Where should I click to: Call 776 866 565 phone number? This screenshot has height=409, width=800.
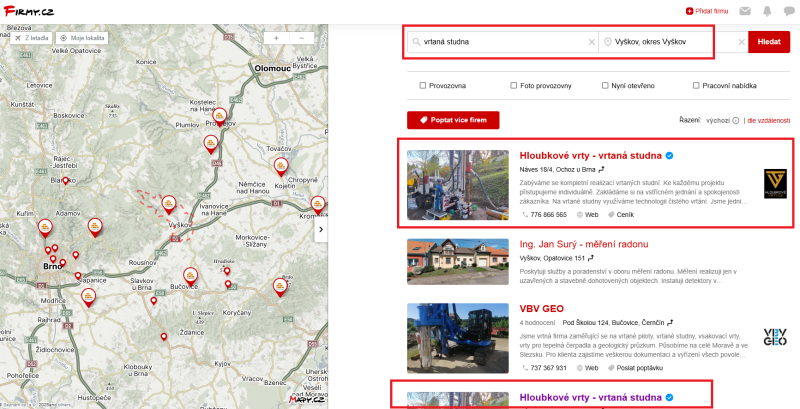pos(548,215)
